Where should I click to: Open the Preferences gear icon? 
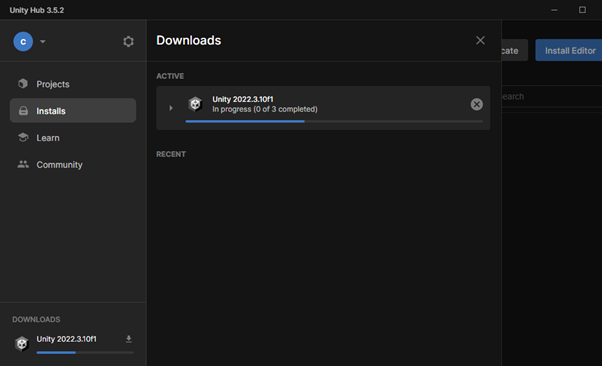point(128,41)
